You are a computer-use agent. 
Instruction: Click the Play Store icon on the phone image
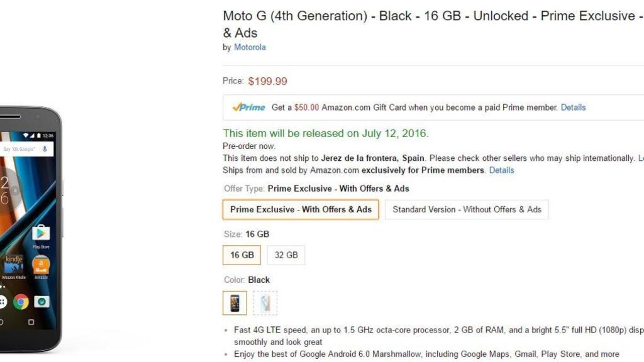41,234
